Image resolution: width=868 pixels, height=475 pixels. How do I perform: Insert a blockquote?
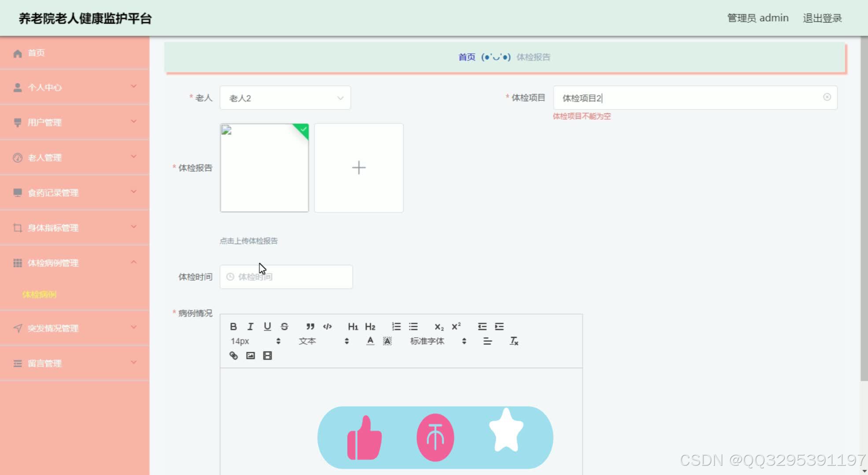tap(310, 326)
